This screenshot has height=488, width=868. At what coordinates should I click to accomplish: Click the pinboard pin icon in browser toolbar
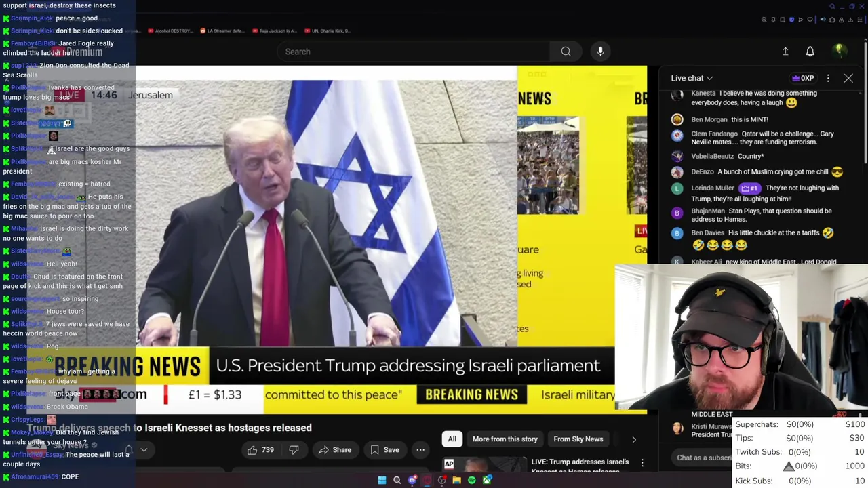pos(773,20)
